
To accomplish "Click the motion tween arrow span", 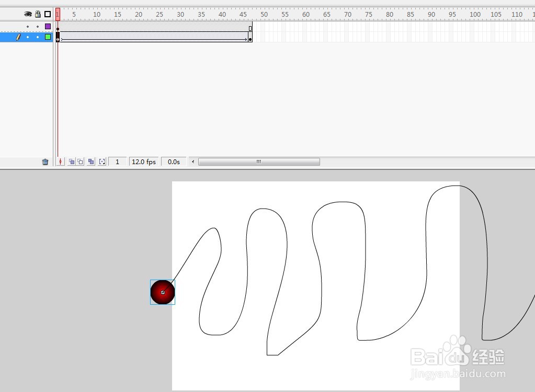I will (x=154, y=37).
